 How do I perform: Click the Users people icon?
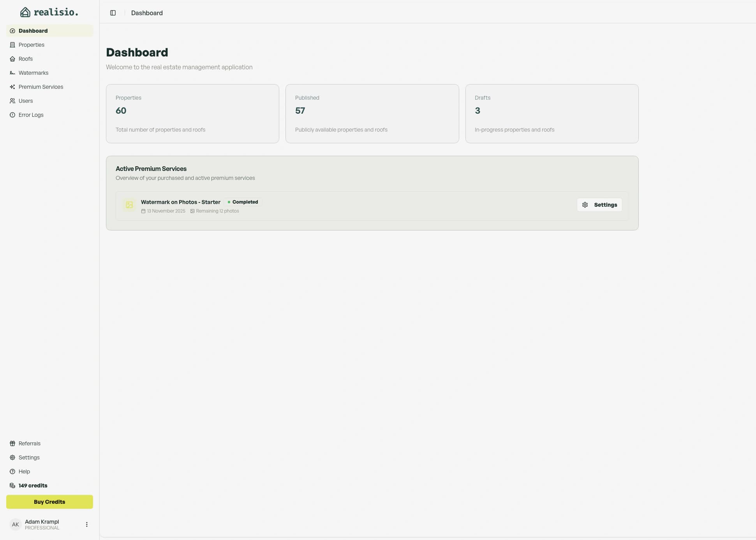point(12,101)
